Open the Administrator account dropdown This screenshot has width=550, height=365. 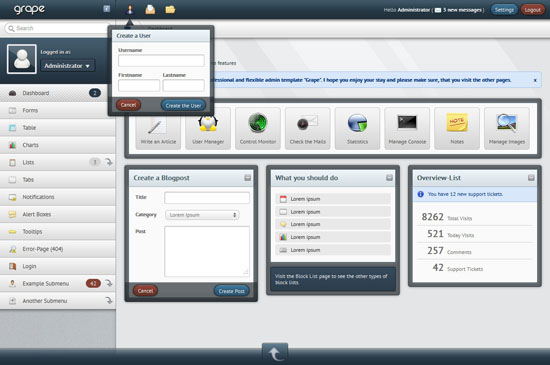67,66
